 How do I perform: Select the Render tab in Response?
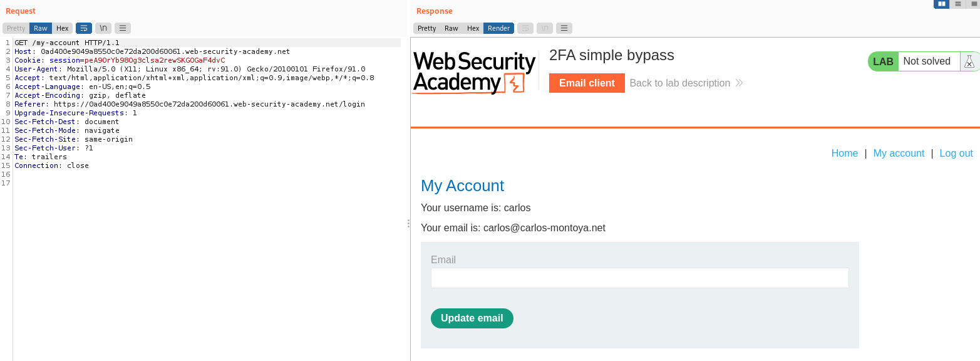(x=498, y=28)
